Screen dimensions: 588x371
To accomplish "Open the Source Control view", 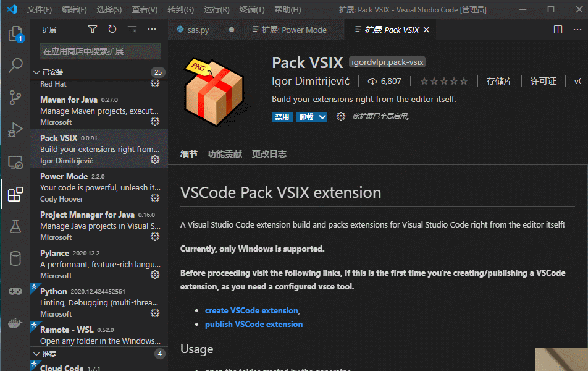I will pos(15,98).
